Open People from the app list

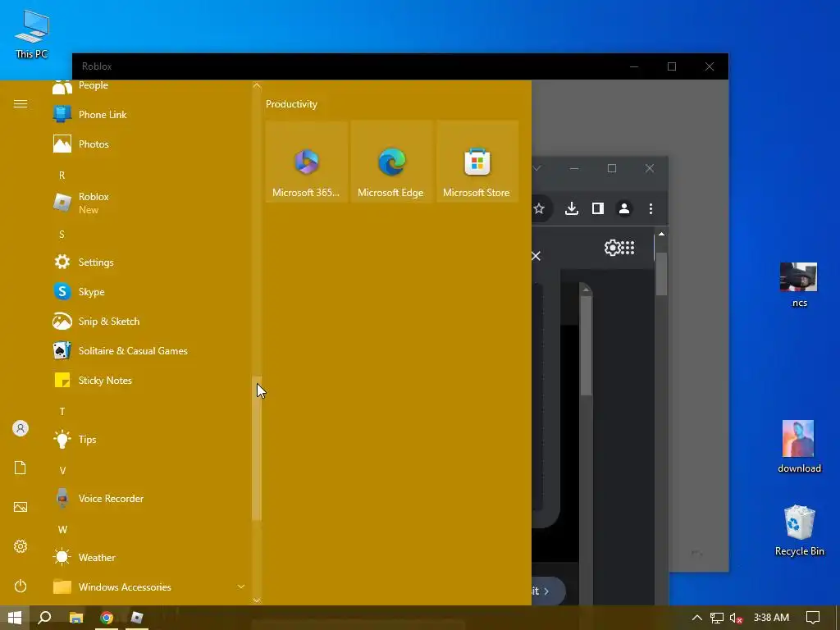coord(151,85)
